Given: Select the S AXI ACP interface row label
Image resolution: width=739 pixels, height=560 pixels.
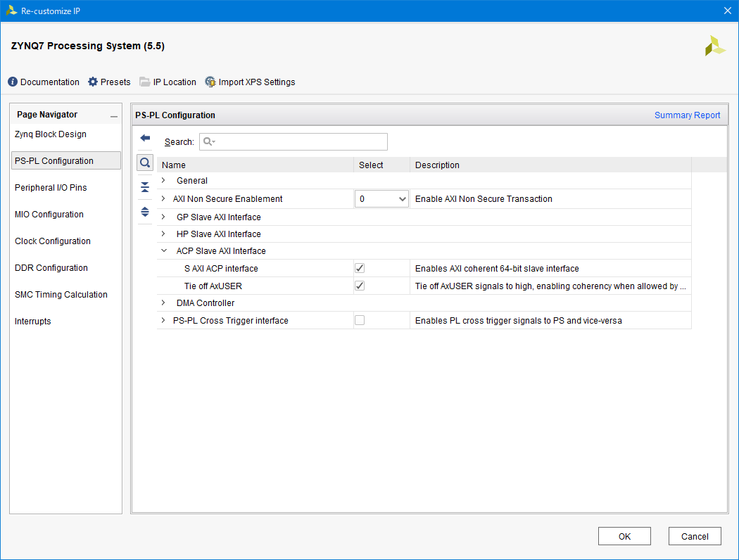Looking at the screenshot, I should coord(221,269).
